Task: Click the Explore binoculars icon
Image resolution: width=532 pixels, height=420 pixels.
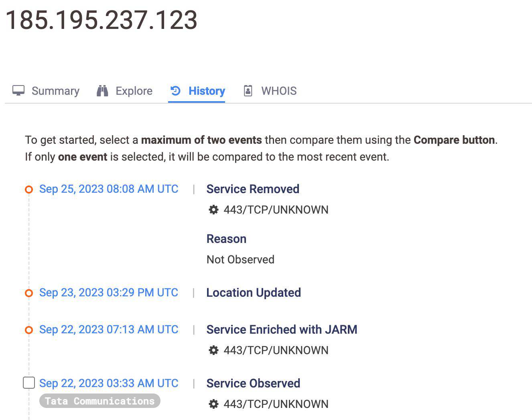Action: [102, 91]
